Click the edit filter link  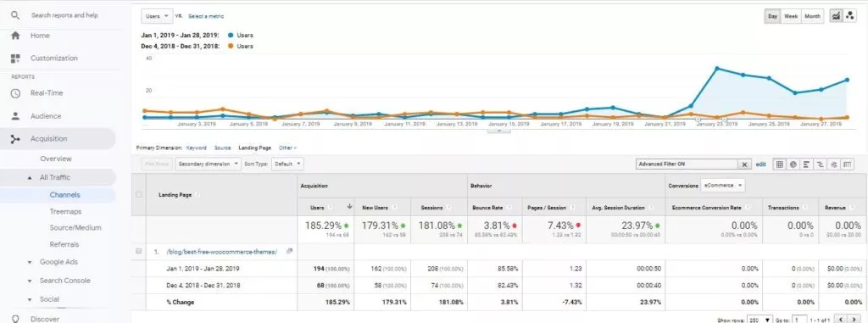pyautogui.click(x=760, y=164)
